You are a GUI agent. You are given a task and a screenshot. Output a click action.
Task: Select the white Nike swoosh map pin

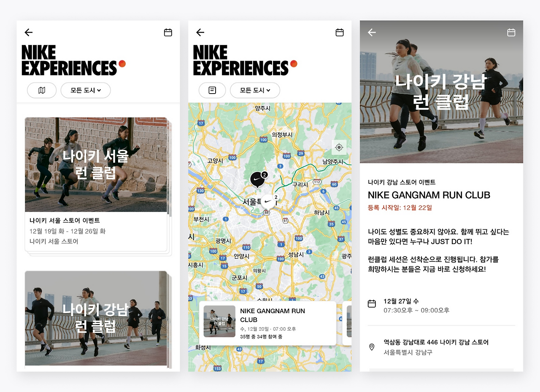(x=269, y=201)
